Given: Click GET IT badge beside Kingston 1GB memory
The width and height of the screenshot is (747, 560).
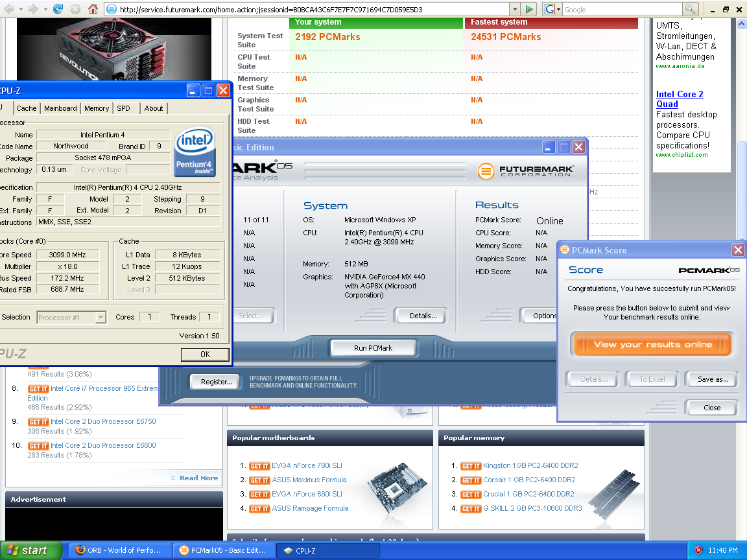Looking at the screenshot, I should (x=471, y=466).
